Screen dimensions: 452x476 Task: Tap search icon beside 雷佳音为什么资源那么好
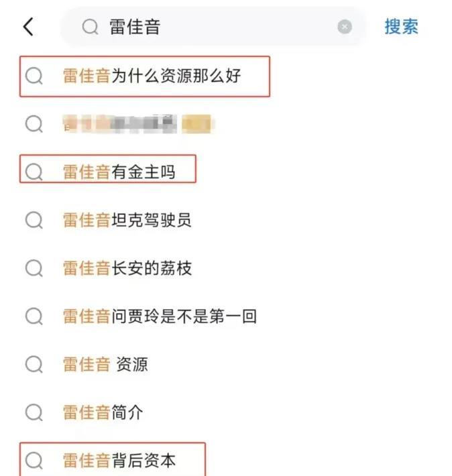point(34,76)
